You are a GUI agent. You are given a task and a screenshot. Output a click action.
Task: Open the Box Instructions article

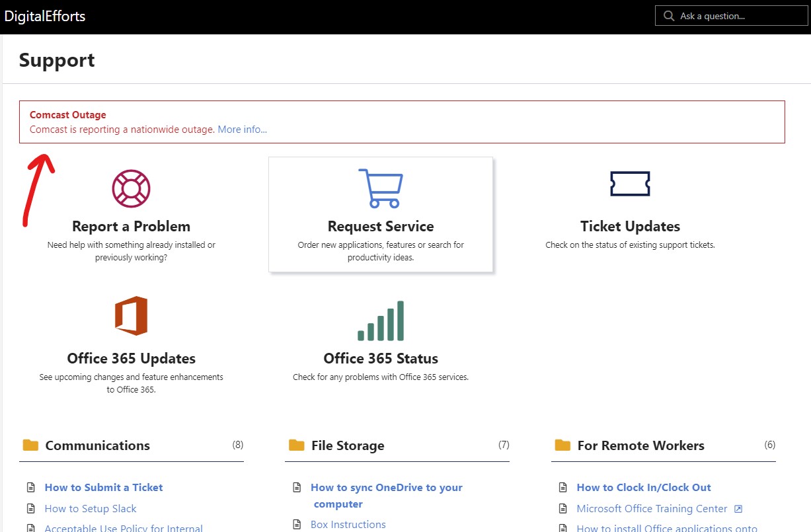(x=348, y=525)
